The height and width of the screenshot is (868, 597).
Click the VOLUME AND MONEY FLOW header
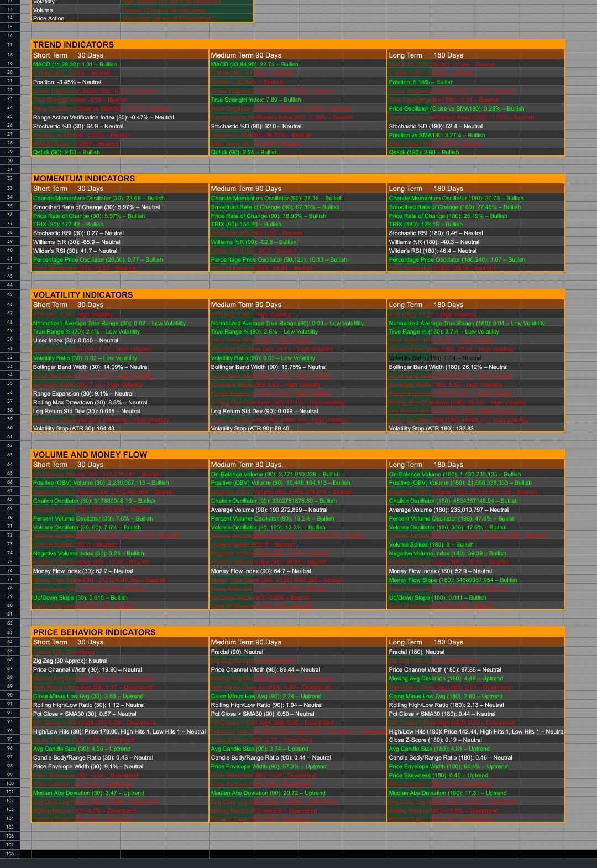(90, 455)
